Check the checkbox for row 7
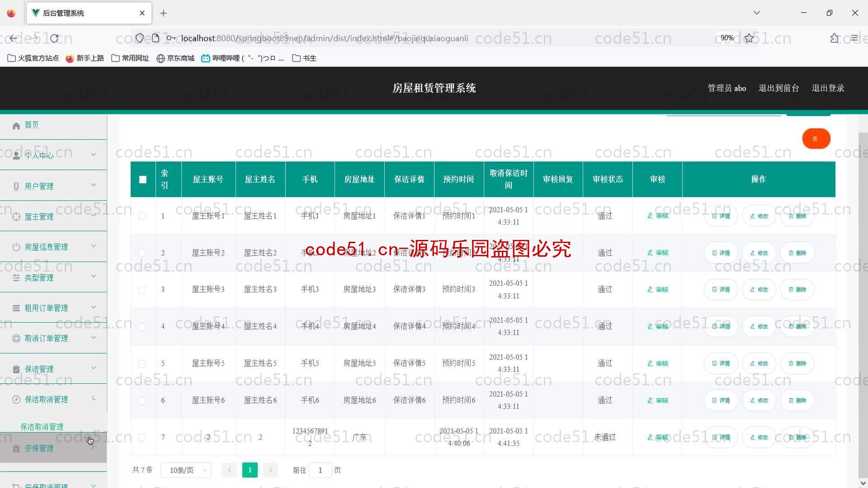The width and height of the screenshot is (868, 488). (x=142, y=438)
